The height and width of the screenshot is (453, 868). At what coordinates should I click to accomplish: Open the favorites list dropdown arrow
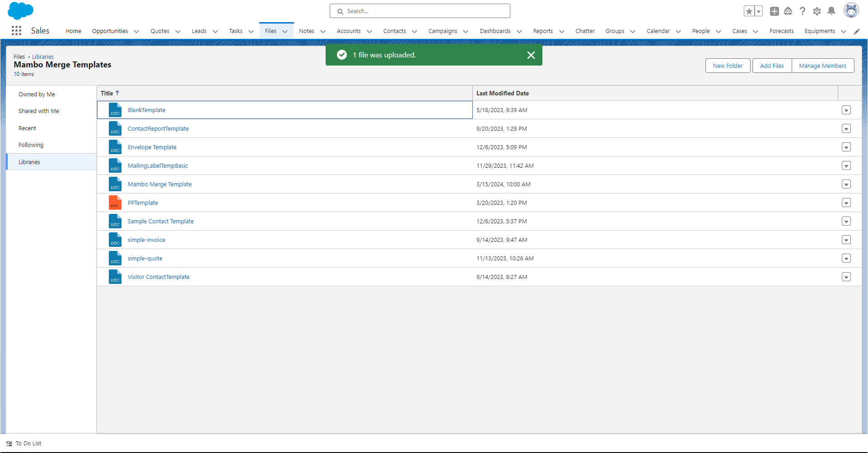(759, 11)
